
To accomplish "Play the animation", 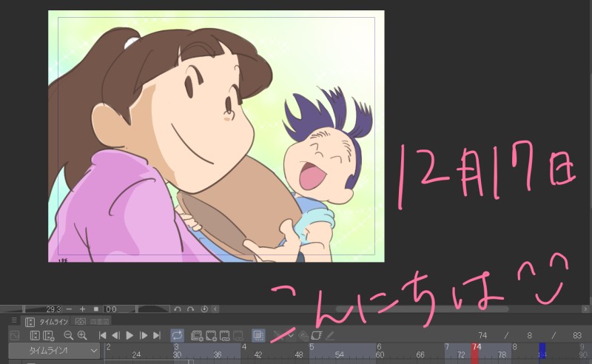I will coord(129,335).
